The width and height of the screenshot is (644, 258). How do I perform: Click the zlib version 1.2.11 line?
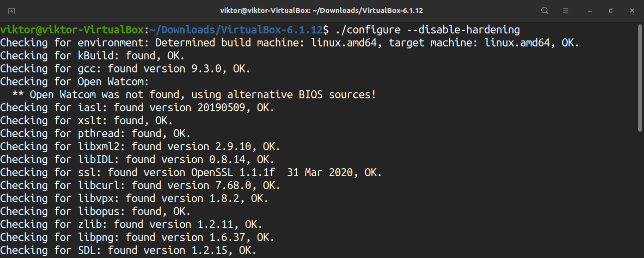[x=130, y=225]
